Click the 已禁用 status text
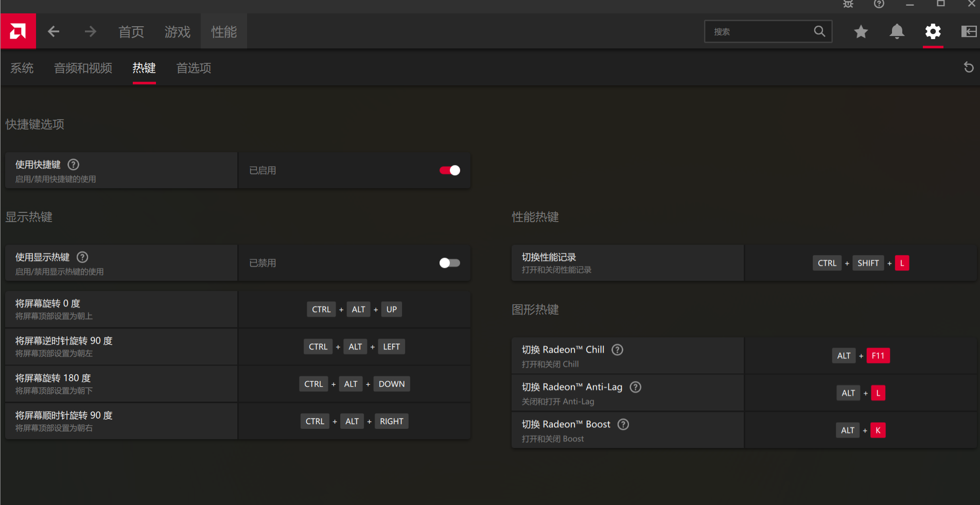980x505 pixels. [x=262, y=263]
